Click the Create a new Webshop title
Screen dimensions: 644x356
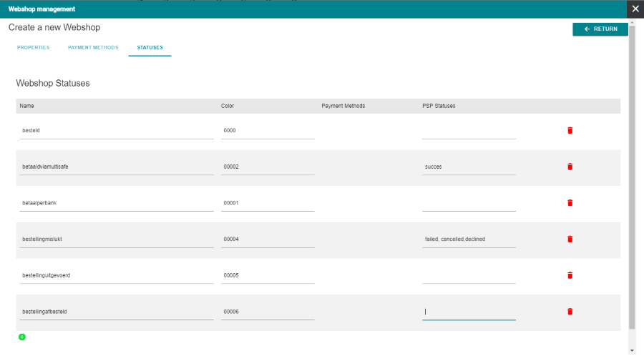pos(54,27)
